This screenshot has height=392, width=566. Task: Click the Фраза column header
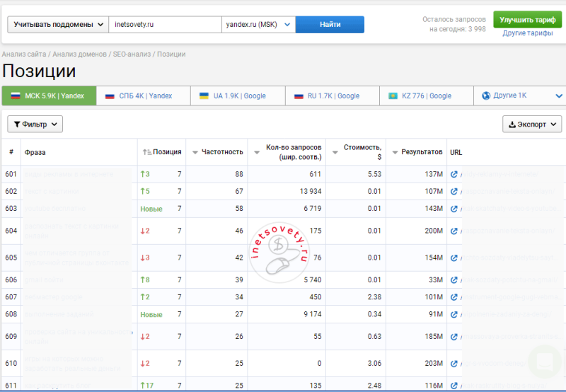[35, 152]
